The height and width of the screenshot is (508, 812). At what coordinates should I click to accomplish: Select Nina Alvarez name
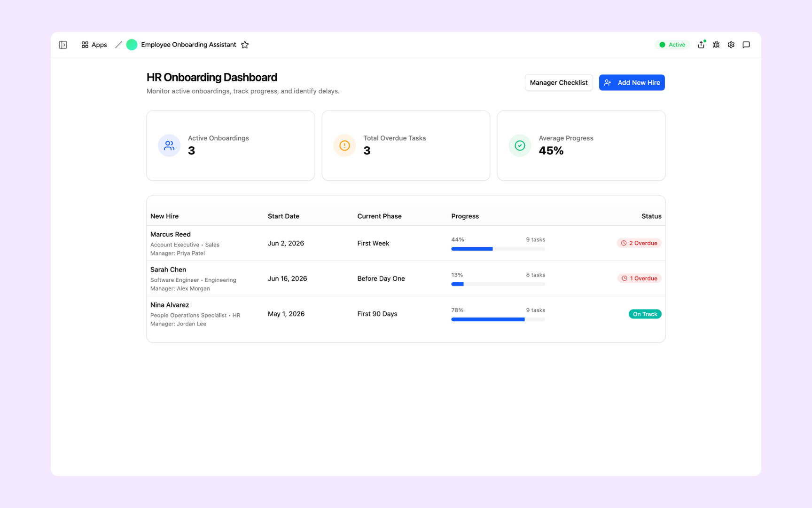[170, 305]
